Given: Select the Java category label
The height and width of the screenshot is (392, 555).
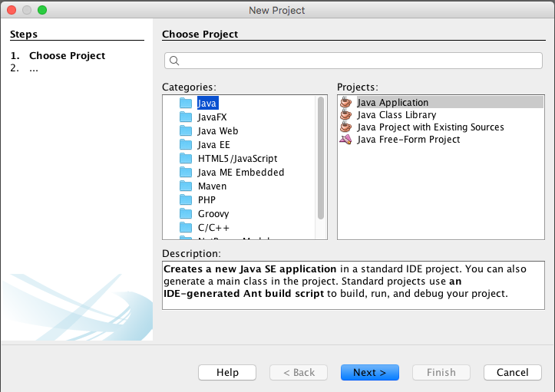Looking at the screenshot, I should [207, 103].
